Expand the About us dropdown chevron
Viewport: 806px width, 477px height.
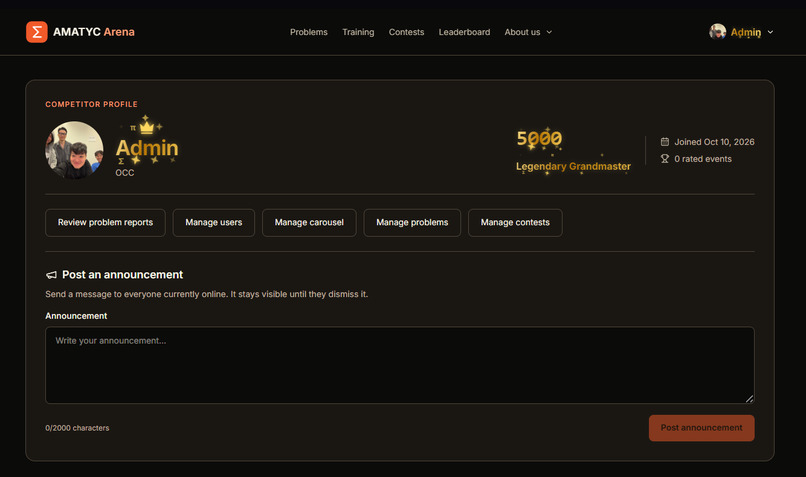(549, 32)
